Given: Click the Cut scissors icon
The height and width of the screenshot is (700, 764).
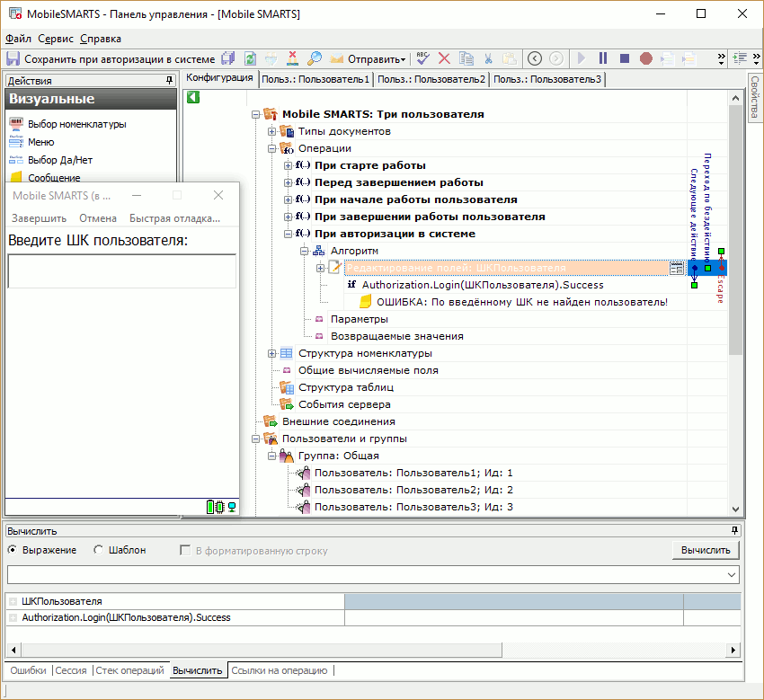Looking at the screenshot, I should tap(488, 59).
